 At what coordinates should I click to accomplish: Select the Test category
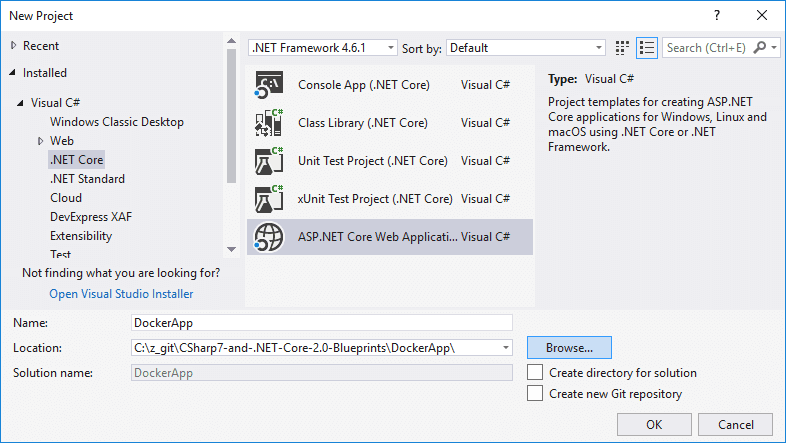(x=61, y=254)
